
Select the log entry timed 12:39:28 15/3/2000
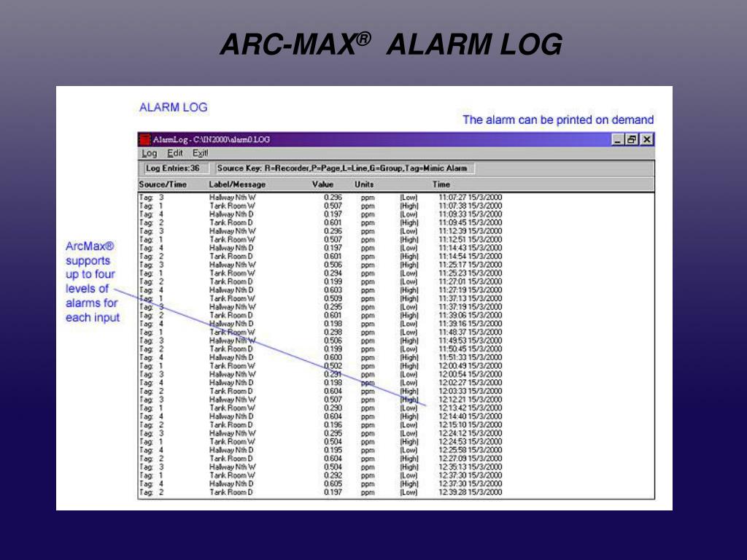point(320,492)
